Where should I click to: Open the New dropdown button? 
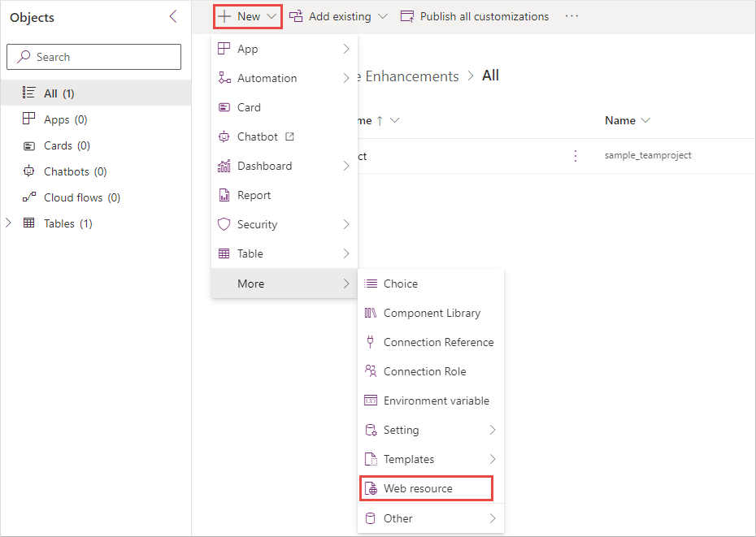(x=247, y=16)
